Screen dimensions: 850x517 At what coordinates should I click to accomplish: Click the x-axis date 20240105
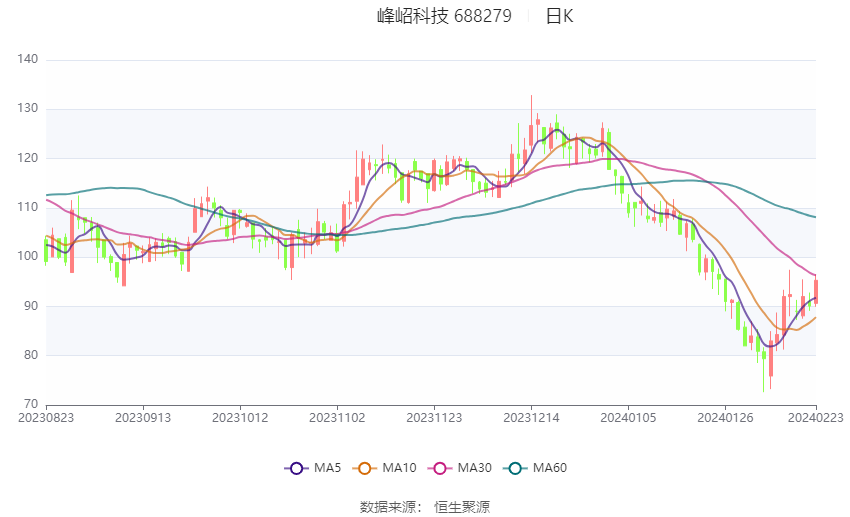pos(628,418)
